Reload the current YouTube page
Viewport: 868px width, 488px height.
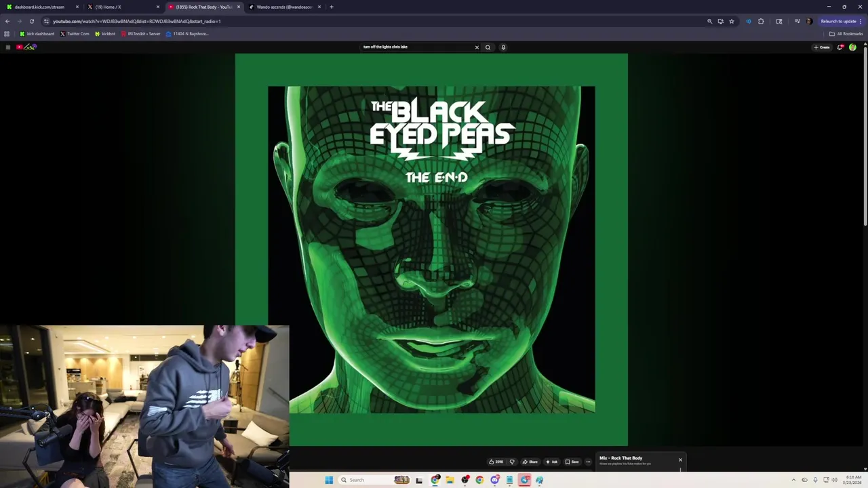tap(31, 21)
